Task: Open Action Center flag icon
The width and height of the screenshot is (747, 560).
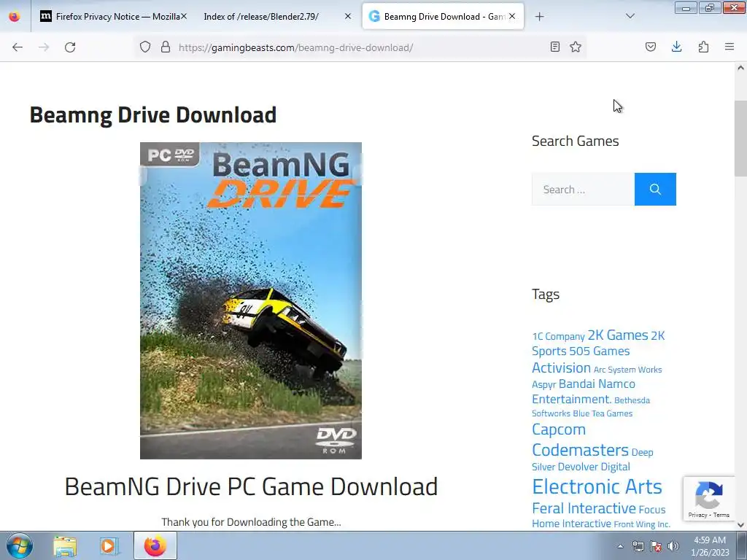Action: [x=656, y=546]
